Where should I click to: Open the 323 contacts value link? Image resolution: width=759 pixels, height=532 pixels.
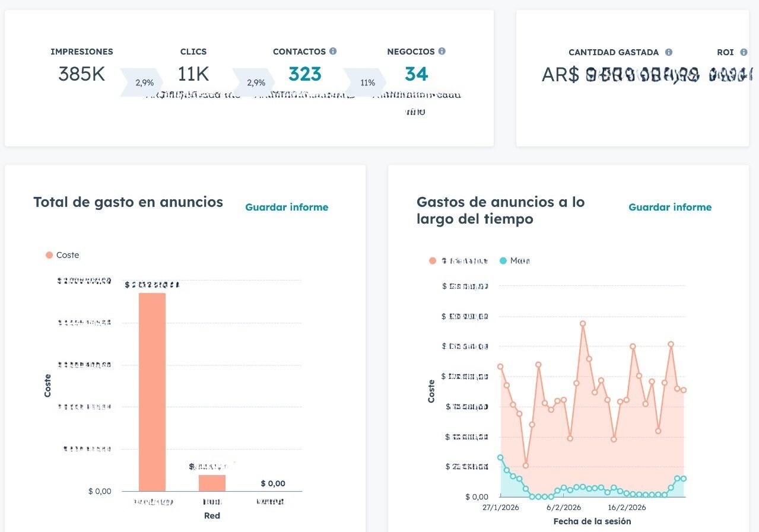304,74
